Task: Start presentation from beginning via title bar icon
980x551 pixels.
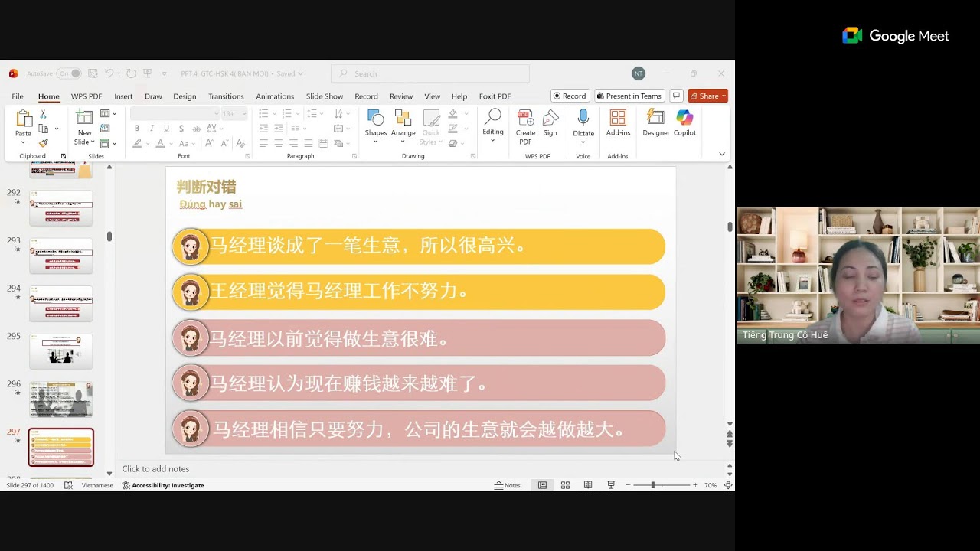Action: [148, 73]
